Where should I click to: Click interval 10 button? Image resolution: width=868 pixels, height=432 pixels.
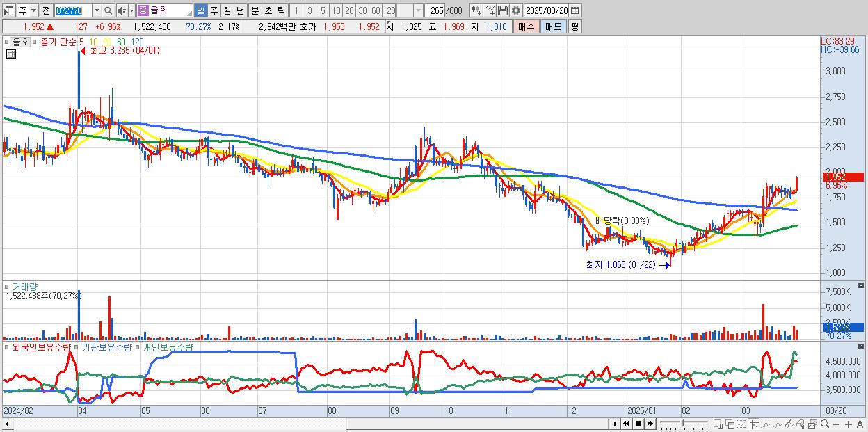coord(336,10)
